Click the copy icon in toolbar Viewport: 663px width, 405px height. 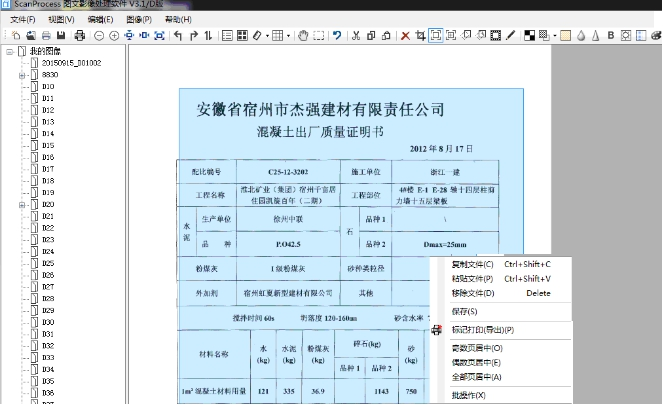(x=371, y=36)
